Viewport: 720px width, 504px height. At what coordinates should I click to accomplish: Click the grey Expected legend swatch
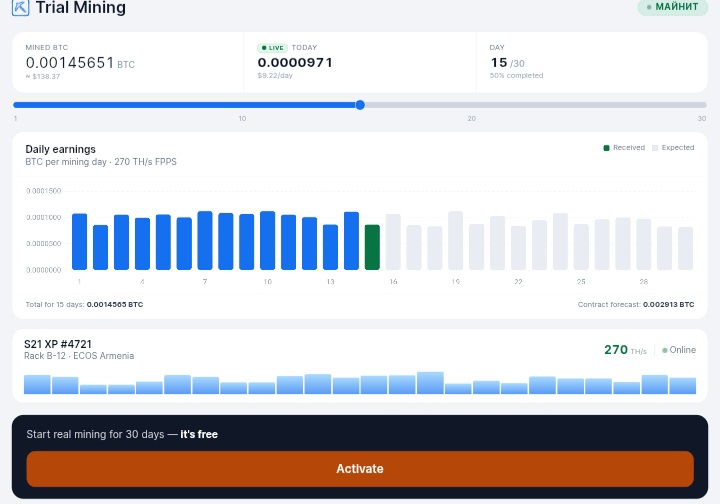(655, 148)
